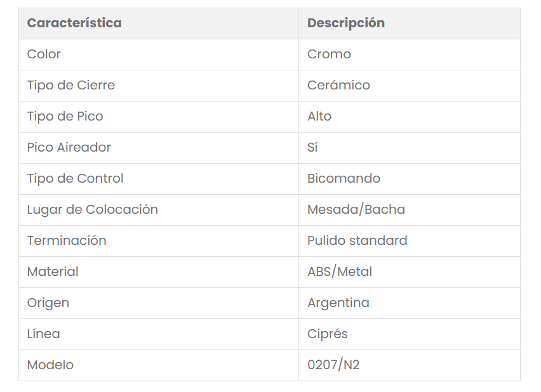Viewport: 541px width, 392px height.
Task: Click the Sí value cell
Action: 312,147
